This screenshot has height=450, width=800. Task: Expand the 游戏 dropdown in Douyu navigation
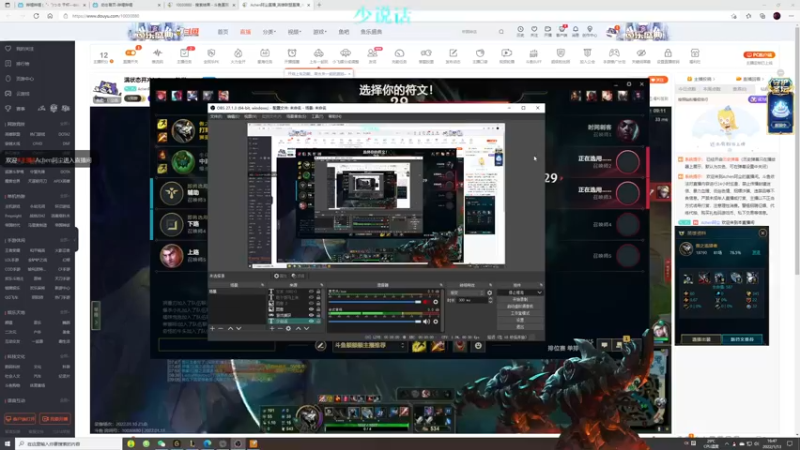point(319,32)
